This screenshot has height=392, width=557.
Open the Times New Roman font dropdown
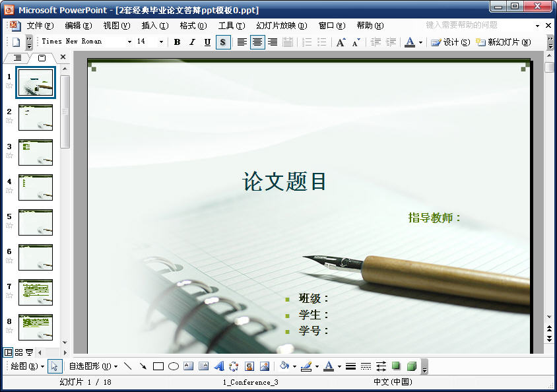(129, 42)
